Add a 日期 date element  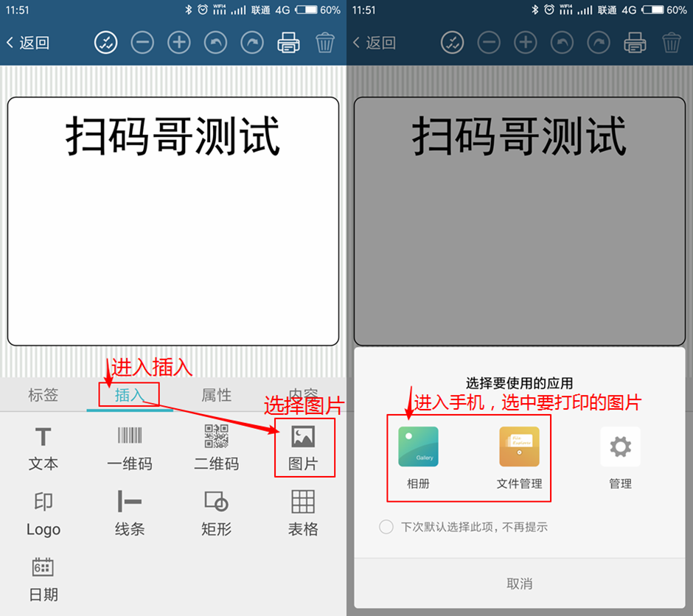pos(43,578)
